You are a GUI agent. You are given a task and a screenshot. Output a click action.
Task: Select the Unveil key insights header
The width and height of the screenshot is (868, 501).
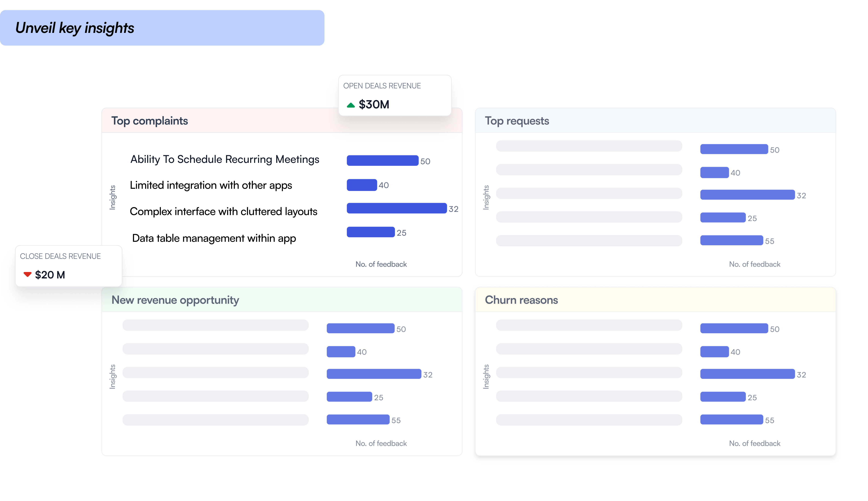[x=74, y=27]
